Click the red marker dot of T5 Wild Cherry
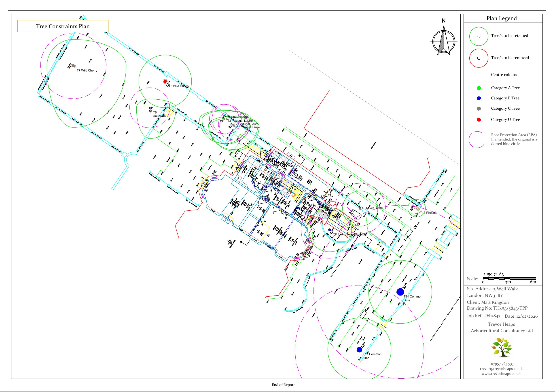 click(x=165, y=81)
